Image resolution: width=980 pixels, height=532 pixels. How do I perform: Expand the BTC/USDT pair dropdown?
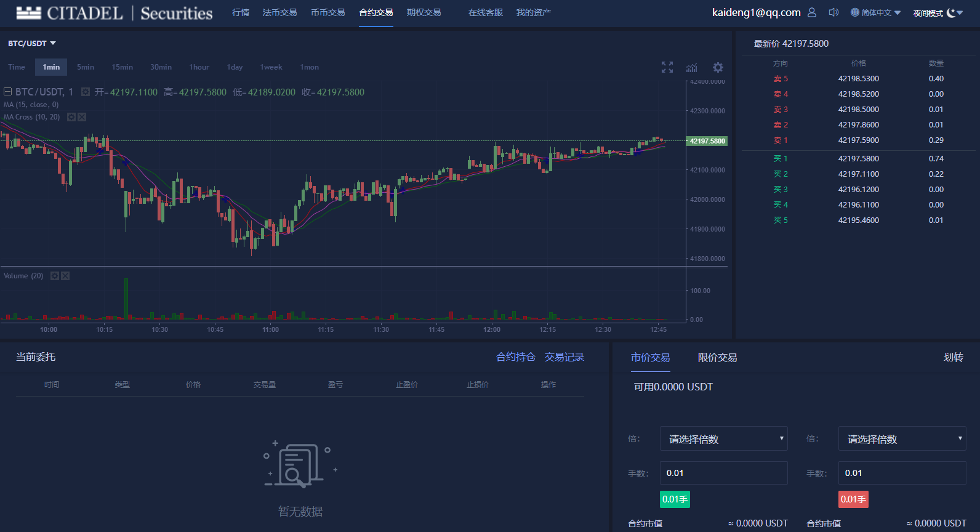click(32, 43)
